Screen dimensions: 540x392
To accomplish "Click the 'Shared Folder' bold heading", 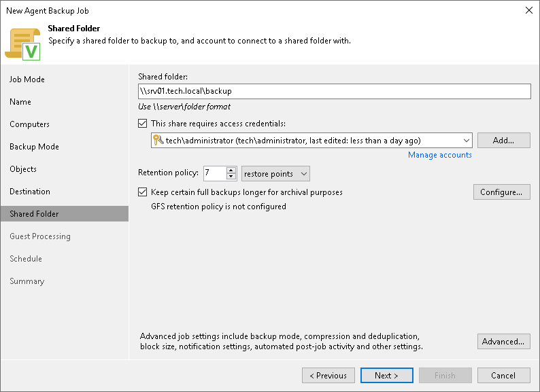I will 74,29.
